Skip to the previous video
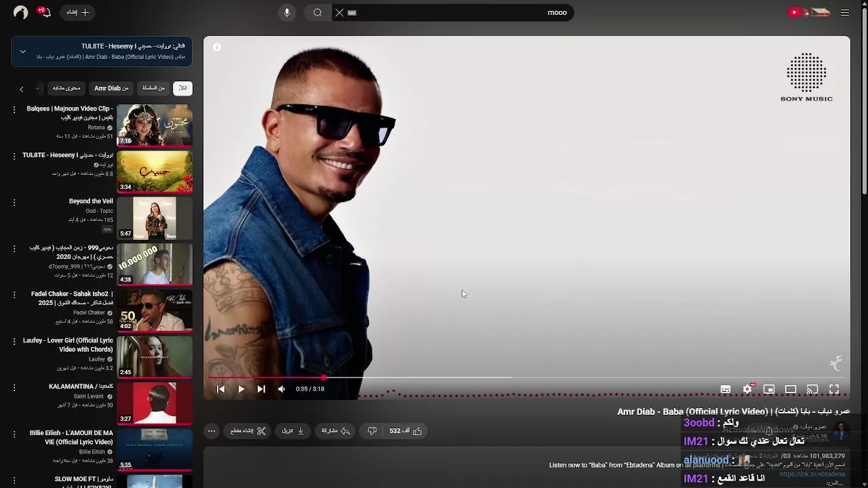Screen dimensions: 868x488 220,389
